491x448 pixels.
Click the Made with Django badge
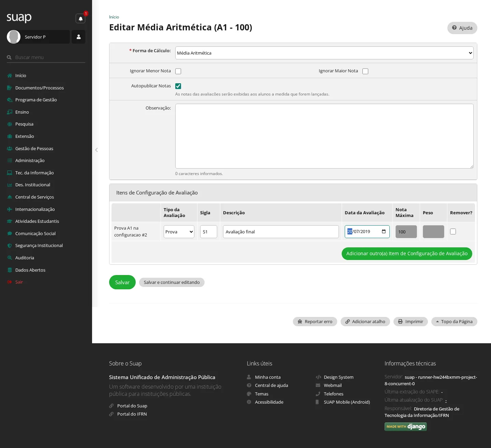[x=406, y=427]
